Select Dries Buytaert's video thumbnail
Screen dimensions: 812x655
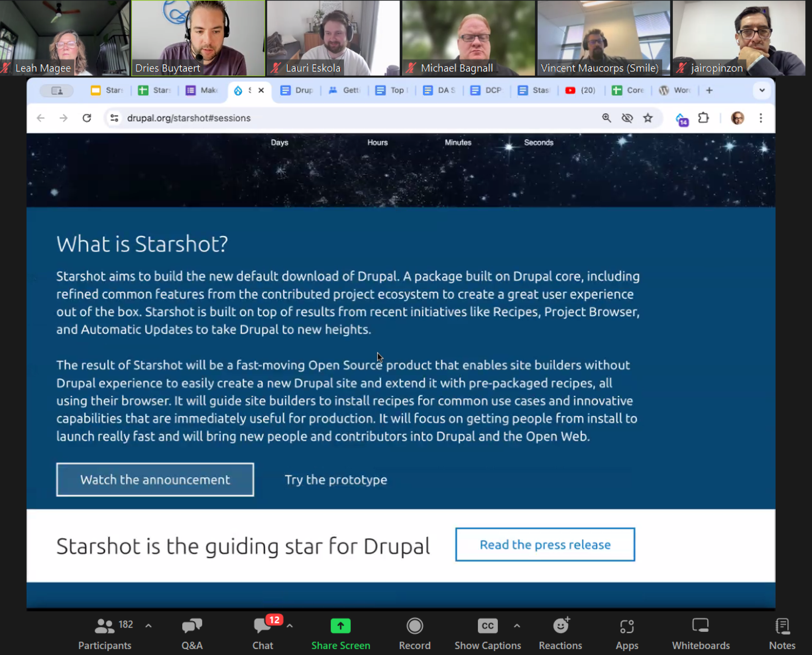tap(198, 38)
